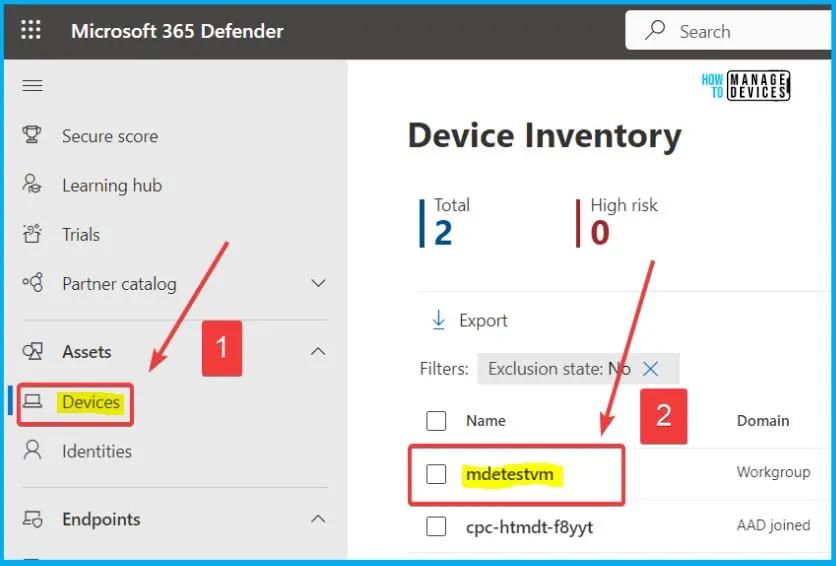Click the Assets section icon
Viewport: 836px width, 566px height.
point(32,351)
